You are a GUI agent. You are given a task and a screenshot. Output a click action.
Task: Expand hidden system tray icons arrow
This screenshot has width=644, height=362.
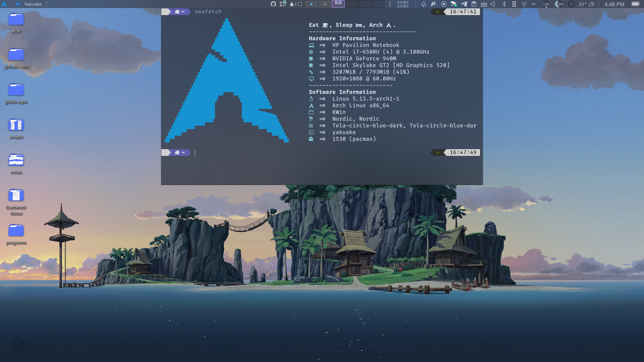[534, 4]
